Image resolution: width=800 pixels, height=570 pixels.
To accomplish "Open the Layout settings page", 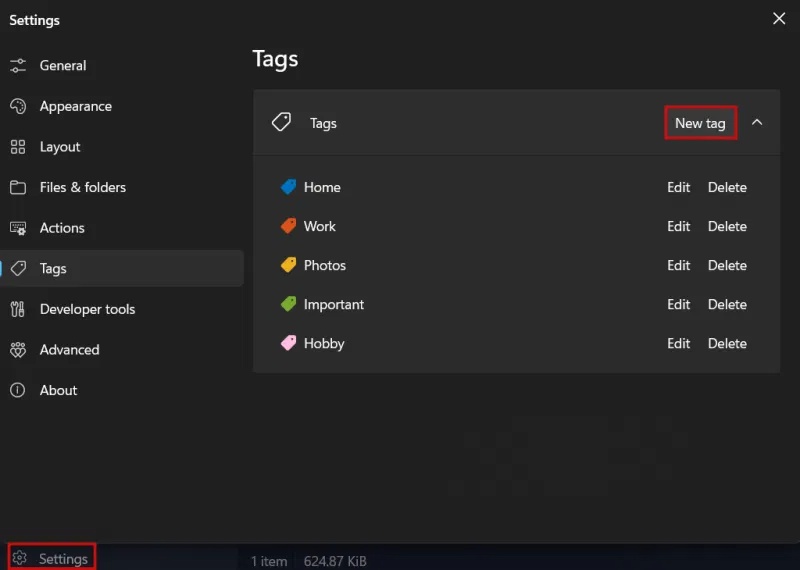I will [x=121, y=147].
